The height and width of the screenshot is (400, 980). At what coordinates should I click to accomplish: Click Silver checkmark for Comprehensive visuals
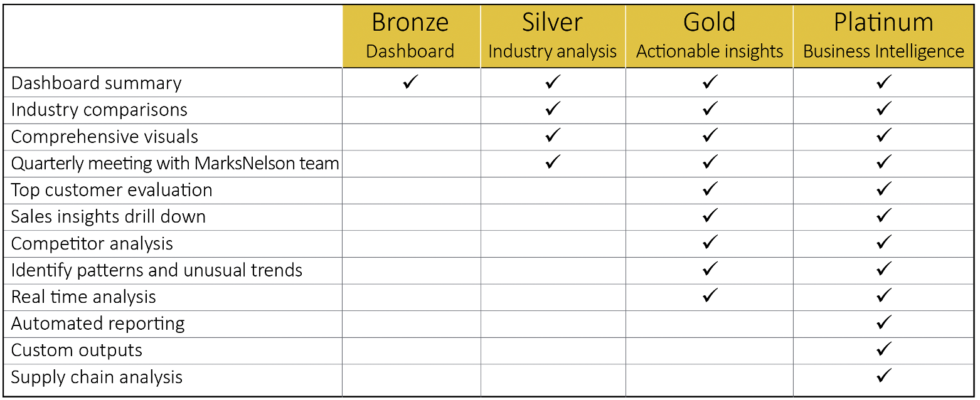pyautogui.click(x=553, y=135)
